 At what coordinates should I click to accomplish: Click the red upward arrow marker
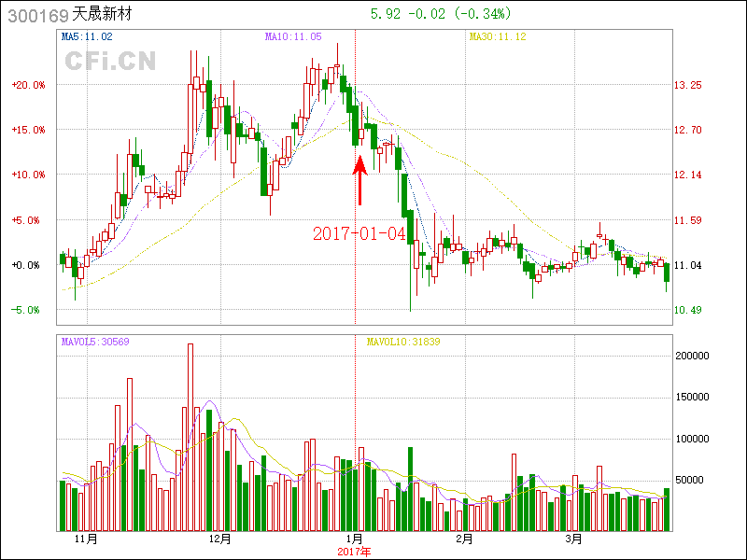point(359,180)
